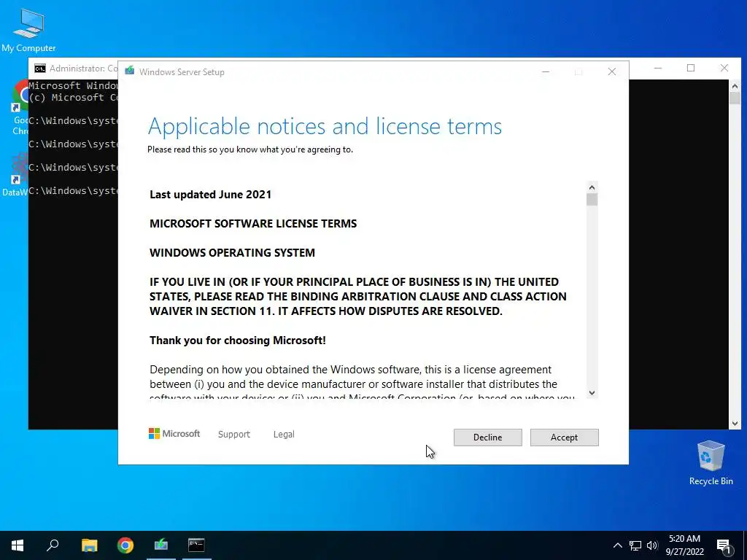This screenshot has width=747, height=560.
Task: Decline the license terms
Action: pos(487,437)
